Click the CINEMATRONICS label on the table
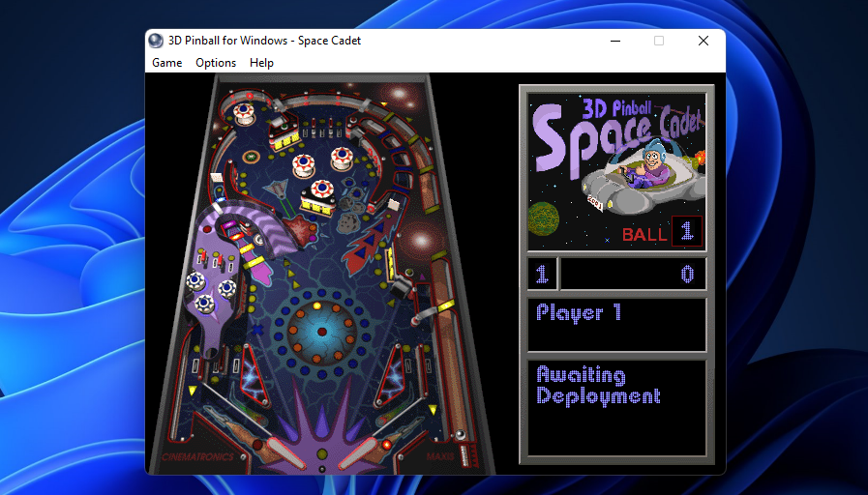The height and width of the screenshot is (495, 868). pyautogui.click(x=198, y=457)
